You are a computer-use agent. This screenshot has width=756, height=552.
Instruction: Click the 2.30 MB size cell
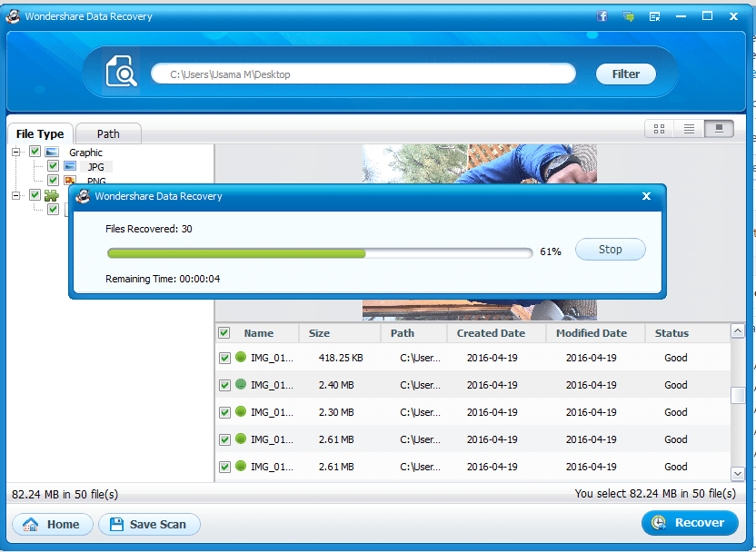[x=336, y=412]
